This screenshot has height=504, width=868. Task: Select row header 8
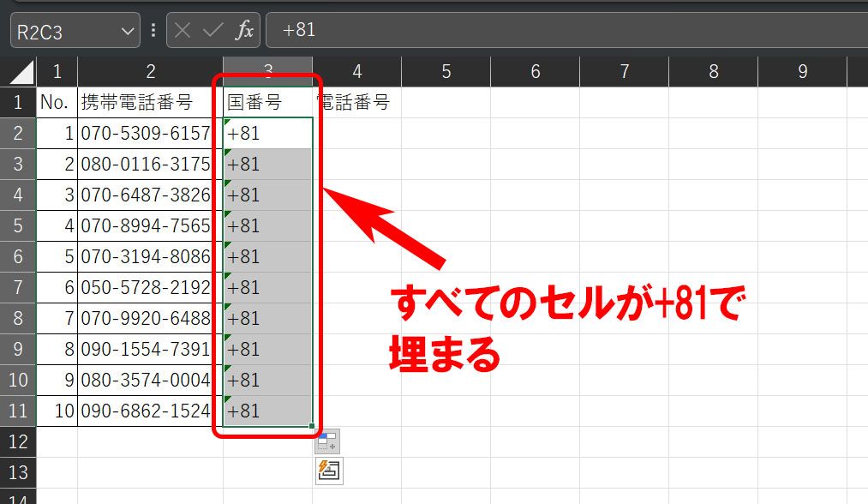pyautogui.click(x=18, y=319)
